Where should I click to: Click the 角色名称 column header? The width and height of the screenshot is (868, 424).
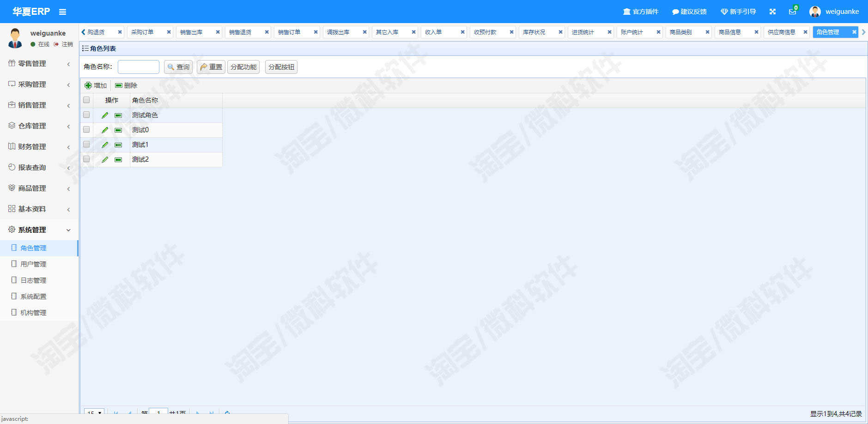(176, 100)
